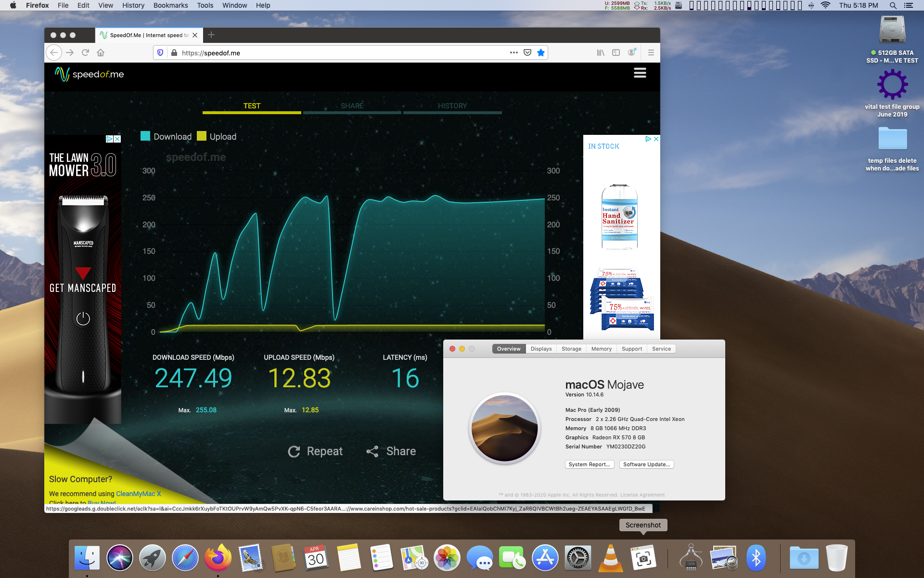Click the bookmark star in address bar
Viewport: 924px width, 578px height.
541,53
